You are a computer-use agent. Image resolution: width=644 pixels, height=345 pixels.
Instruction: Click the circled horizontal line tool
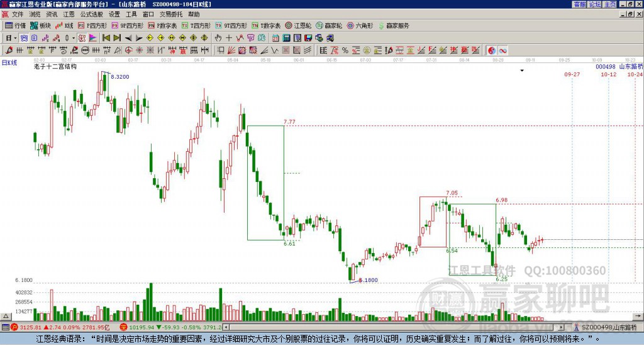pyautogui.click(x=85, y=50)
